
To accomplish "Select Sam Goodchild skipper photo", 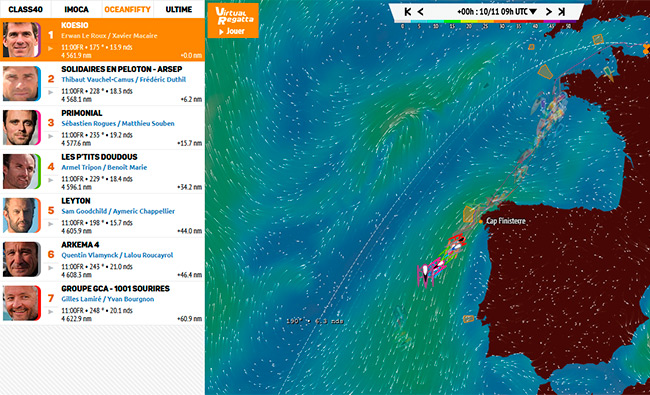I will [22, 215].
